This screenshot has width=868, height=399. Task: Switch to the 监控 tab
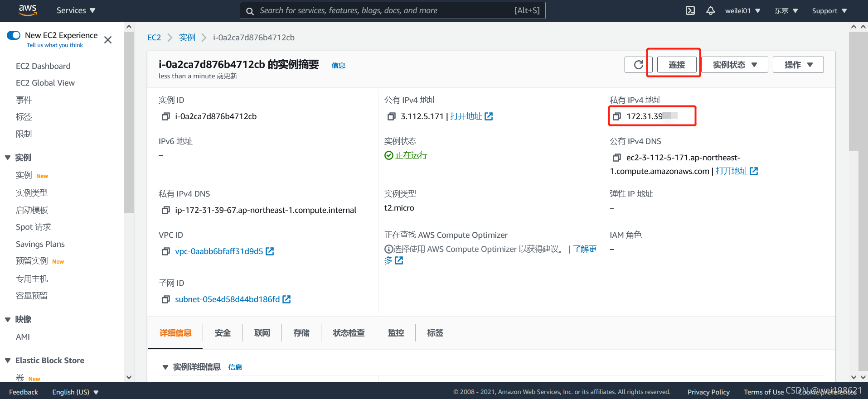click(396, 333)
